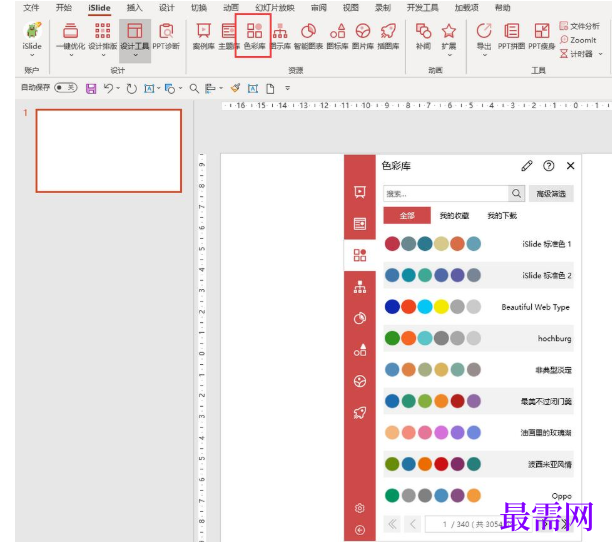
Task: Edit color library with pencil icon
Action: pos(527,166)
